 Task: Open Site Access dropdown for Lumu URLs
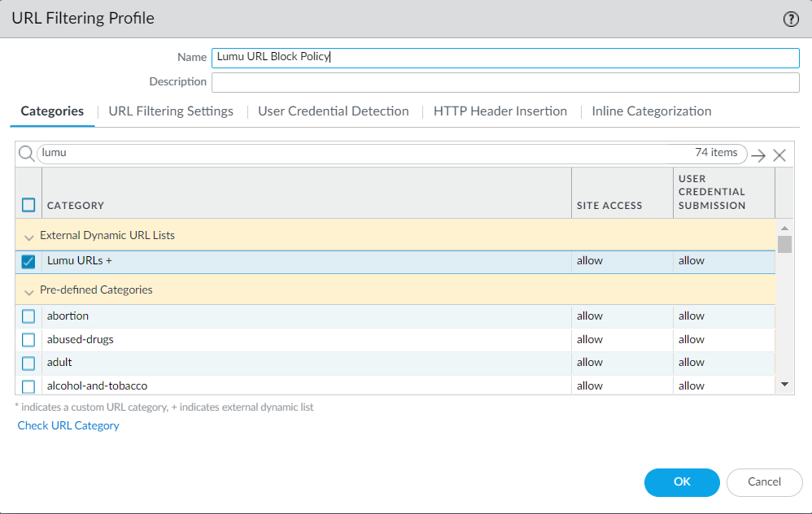(x=622, y=261)
